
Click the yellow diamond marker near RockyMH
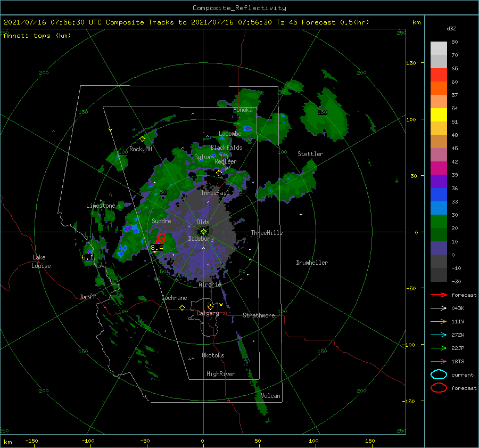[142, 139]
